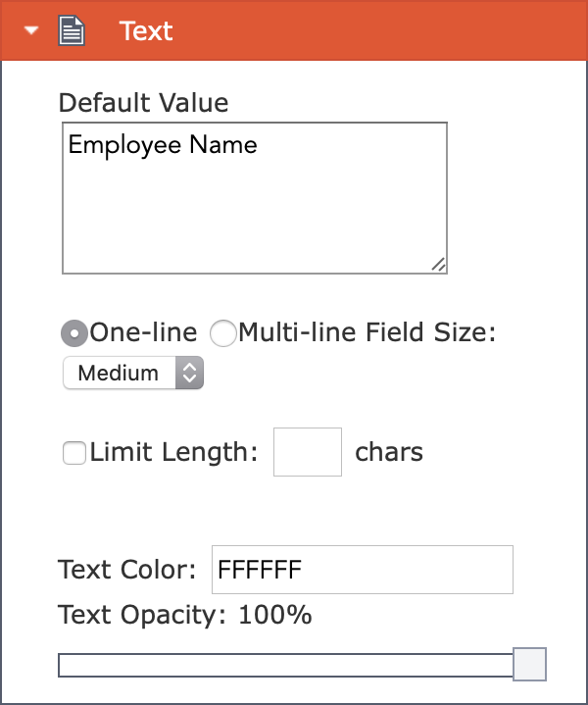Click the document icon in the header
This screenshot has width=588, height=705.
click(72, 30)
